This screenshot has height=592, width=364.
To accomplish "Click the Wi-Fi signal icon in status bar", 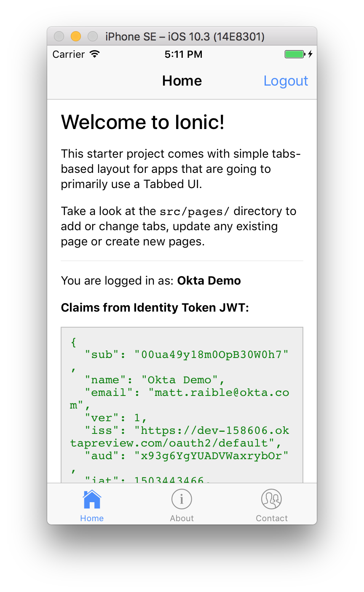I will 94,54.
